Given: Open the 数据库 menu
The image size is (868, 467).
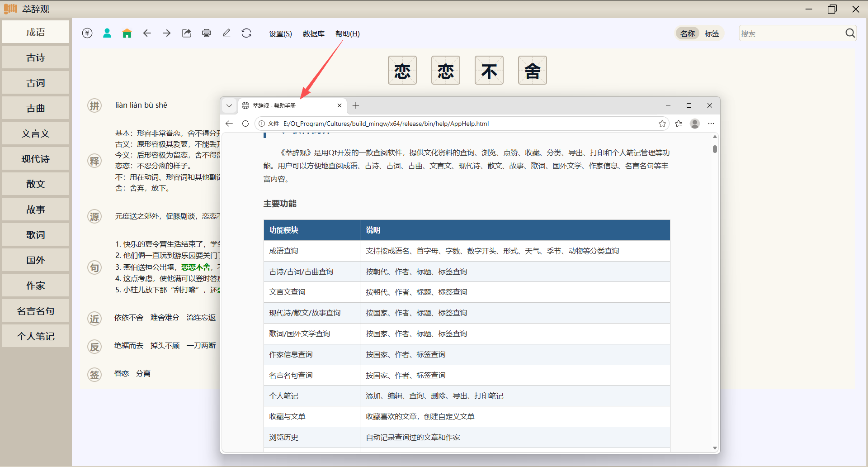Looking at the screenshot, I should point(314,33).
